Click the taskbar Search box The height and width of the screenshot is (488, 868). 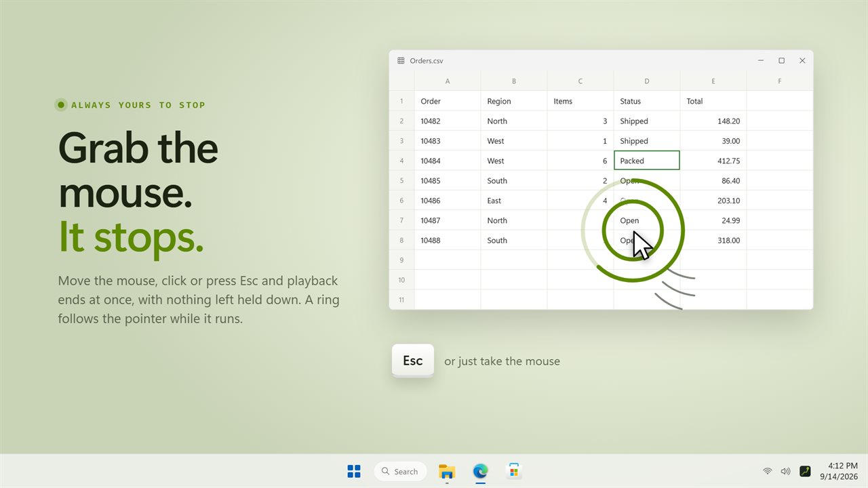pyautogui.click(x=400, y=471)
